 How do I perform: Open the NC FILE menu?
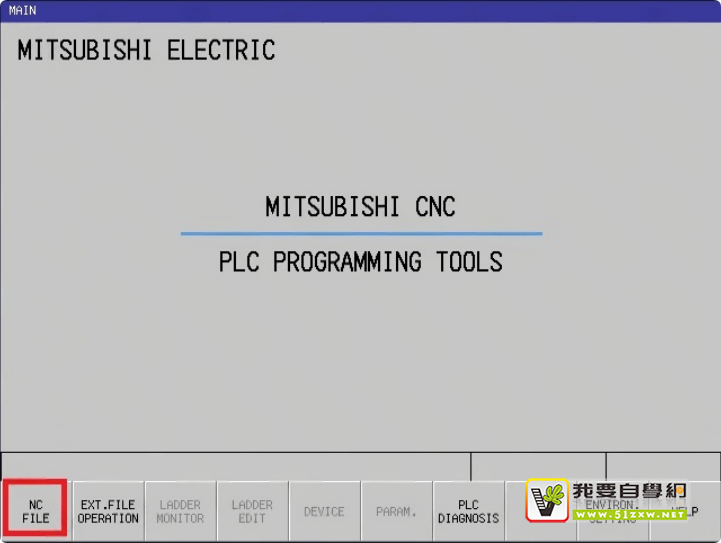tap(36, 511)
